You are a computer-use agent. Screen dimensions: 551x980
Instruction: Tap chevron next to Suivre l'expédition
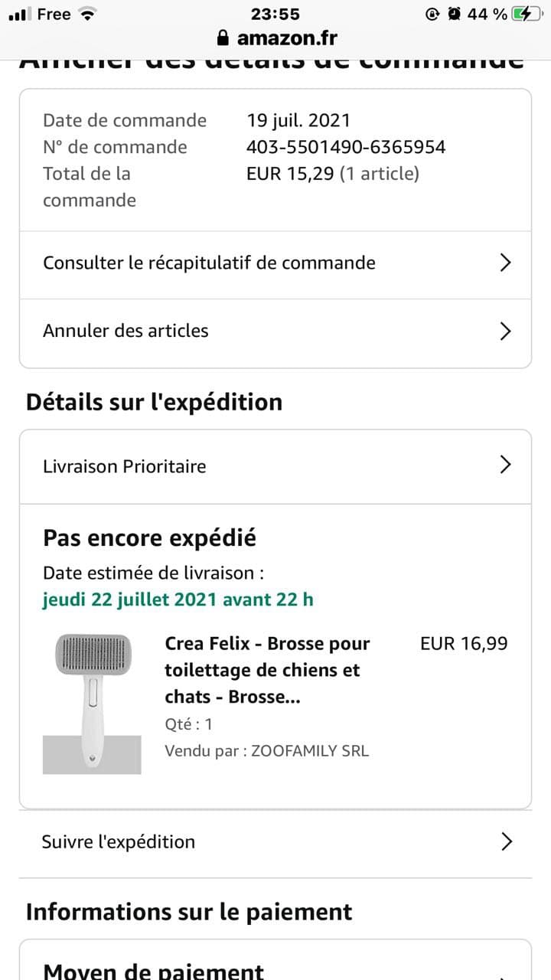click(x=505, y=841)
